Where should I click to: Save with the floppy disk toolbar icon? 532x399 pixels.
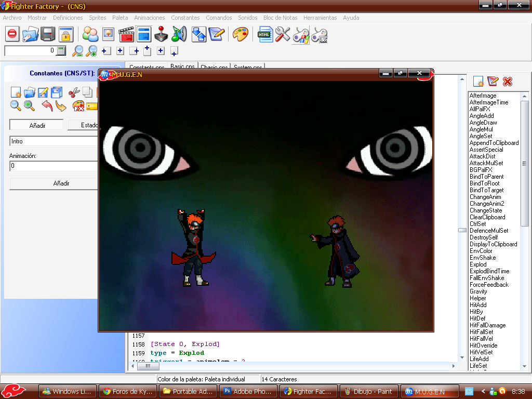click(48, 34)
